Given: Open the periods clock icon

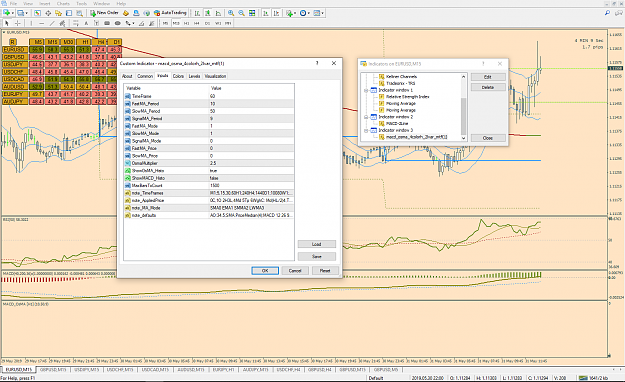Looking at the screenshot, I should [303, 13].
